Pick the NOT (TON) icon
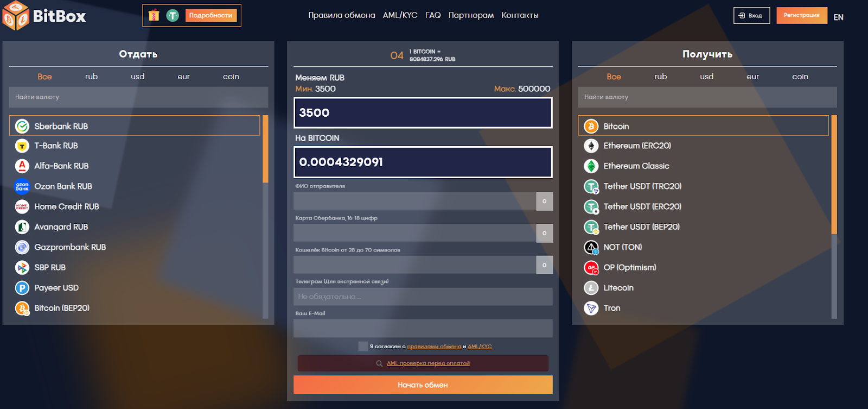 coord(591,247)
